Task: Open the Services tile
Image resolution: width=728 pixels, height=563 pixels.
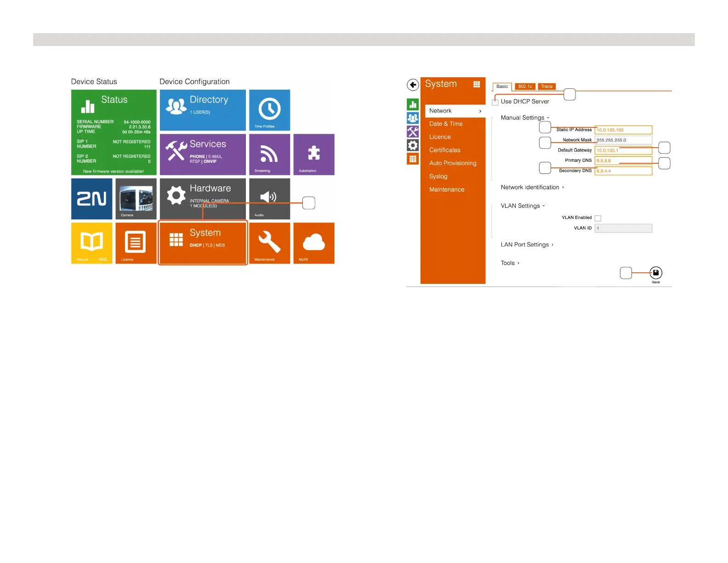Action: [x=203, y=155]
